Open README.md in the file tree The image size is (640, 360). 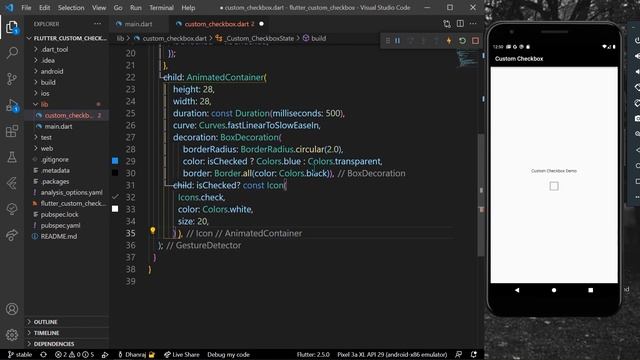(59, 236)
